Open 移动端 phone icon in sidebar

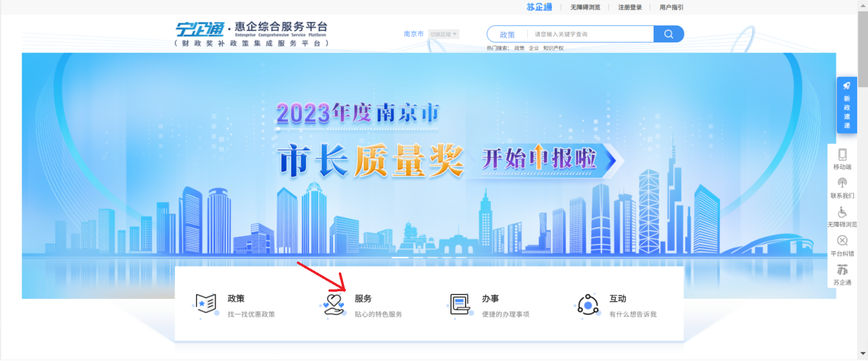(x=842, y=154)
